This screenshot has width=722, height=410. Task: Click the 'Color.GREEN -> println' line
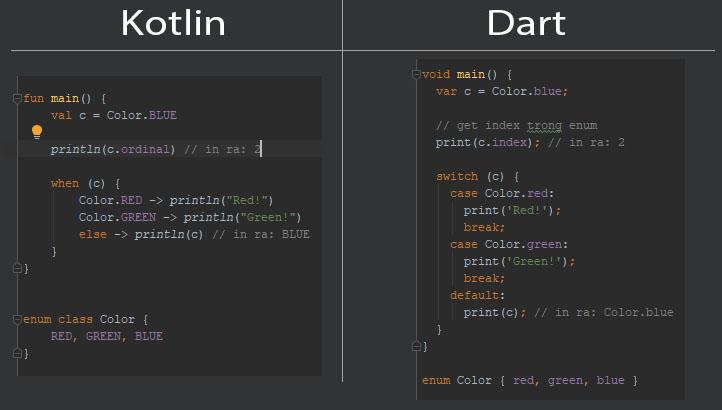pyautogui.click(x=190, y=217)
